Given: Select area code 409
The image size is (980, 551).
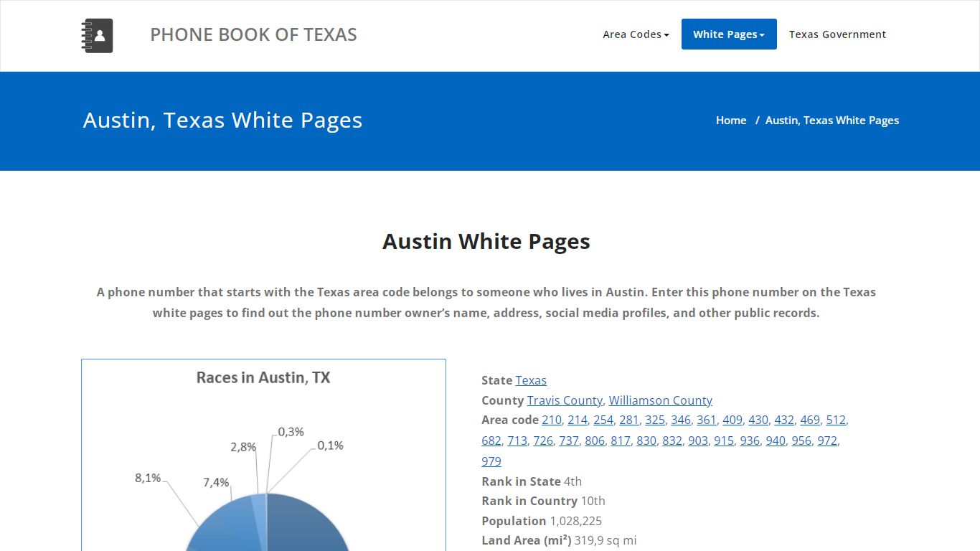Looking at the screenshot, I should coord(732,420).
